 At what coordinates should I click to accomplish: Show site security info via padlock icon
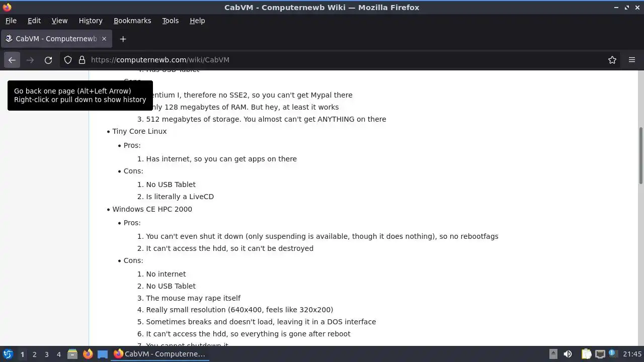tap(82, 60)
